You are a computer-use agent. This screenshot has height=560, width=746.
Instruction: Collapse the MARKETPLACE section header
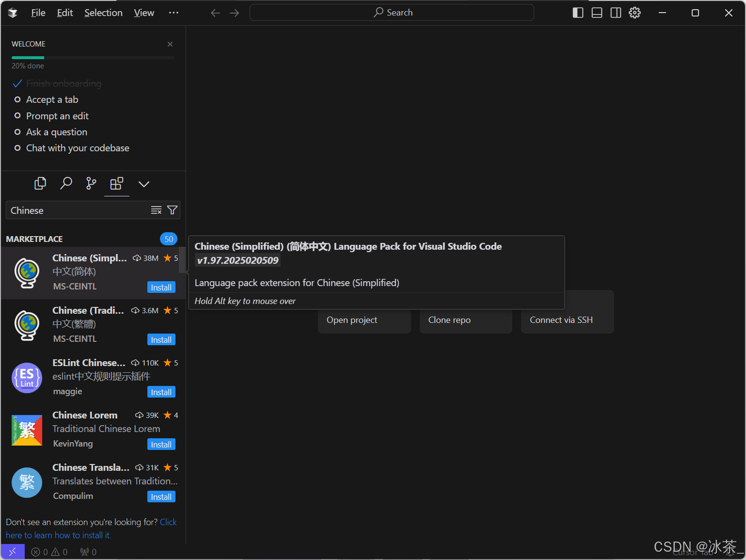click(34, 239)
